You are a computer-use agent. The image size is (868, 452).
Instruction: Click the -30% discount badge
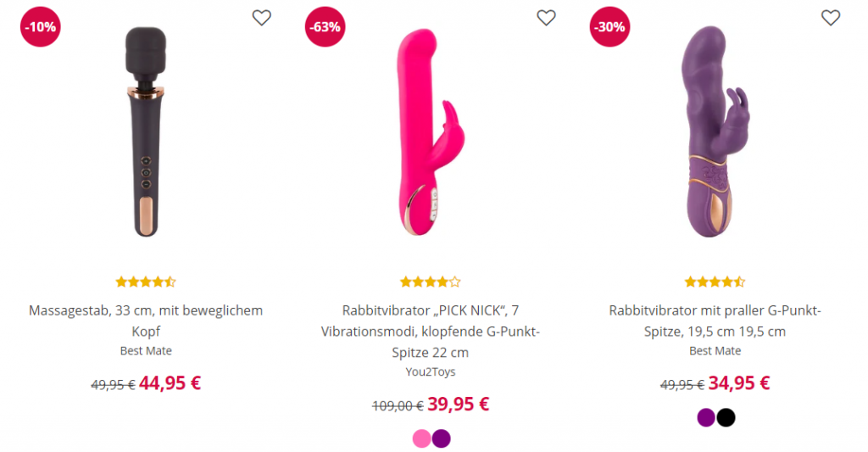pyautogui.click(x=609, y=26)
